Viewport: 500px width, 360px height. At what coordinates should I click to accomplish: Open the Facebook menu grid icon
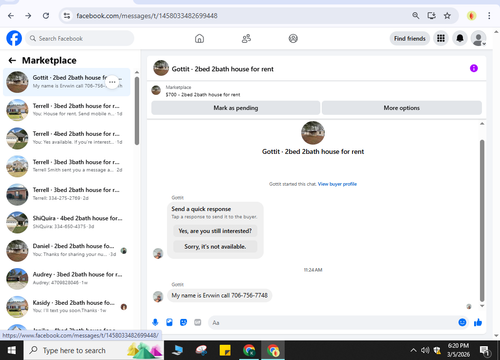tap(441, 38)
